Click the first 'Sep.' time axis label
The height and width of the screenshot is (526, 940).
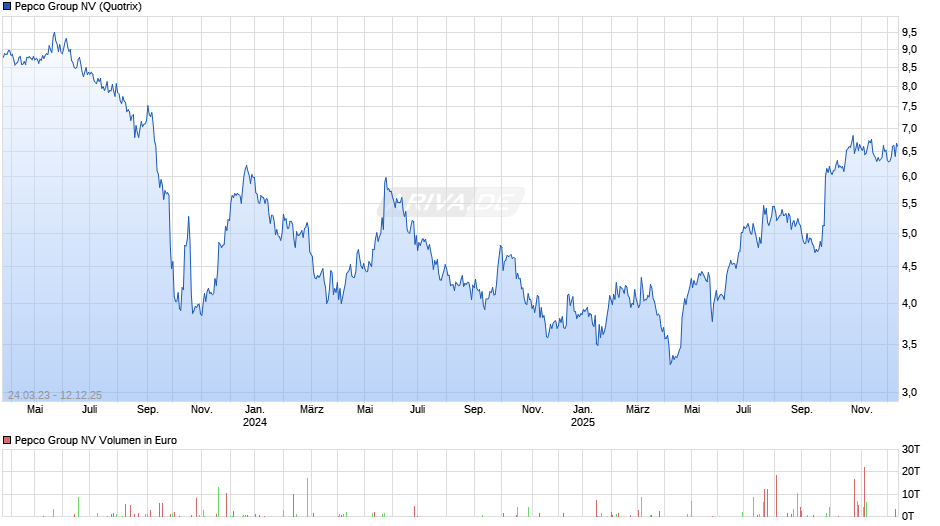click(x=148, y=410)
